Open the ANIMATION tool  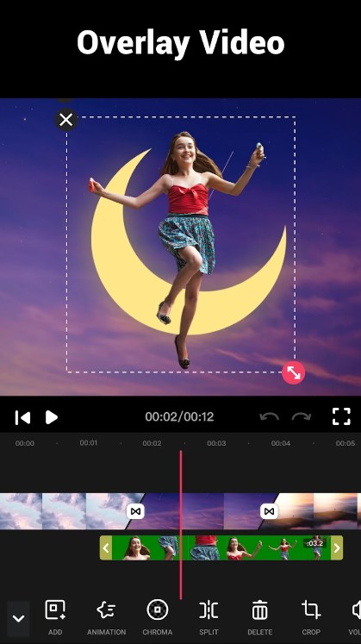pyautogui.click(x=106, y=617)
